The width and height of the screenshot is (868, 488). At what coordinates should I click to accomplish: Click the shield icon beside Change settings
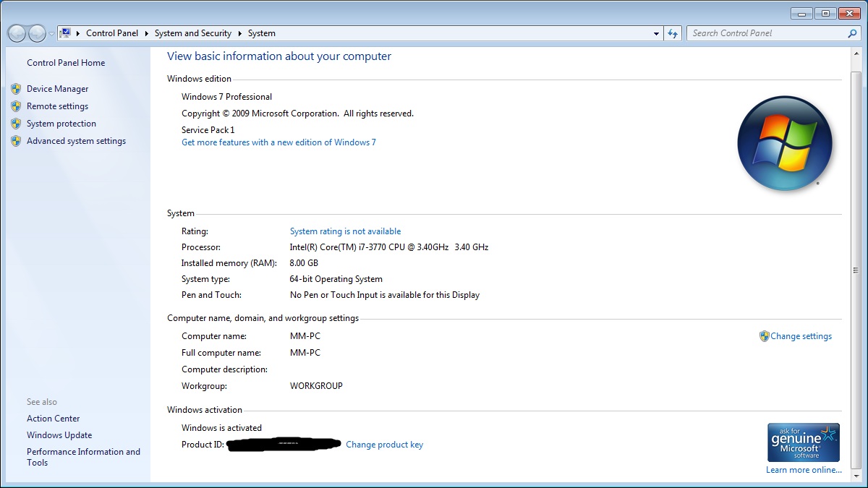pyautogui.click(x=764, y=336)
